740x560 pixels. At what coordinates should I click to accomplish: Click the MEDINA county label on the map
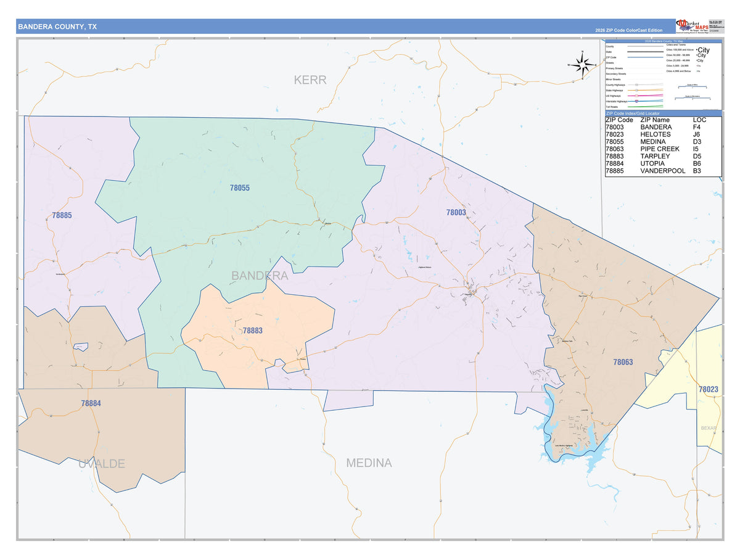369,463
